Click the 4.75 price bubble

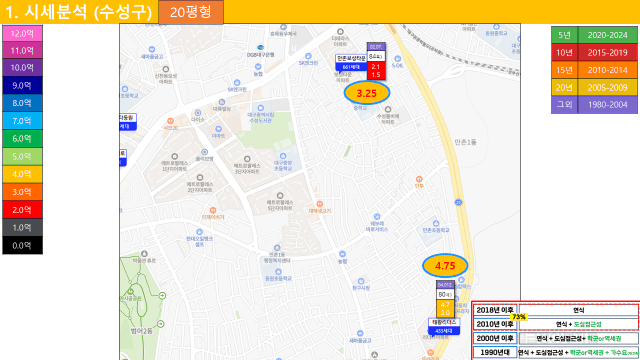click(445, 266)
